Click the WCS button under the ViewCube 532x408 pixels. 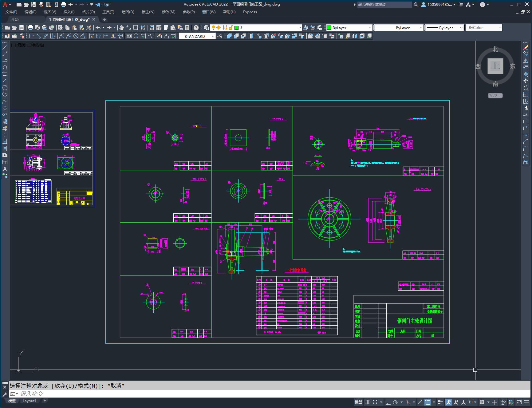(495, 95)
